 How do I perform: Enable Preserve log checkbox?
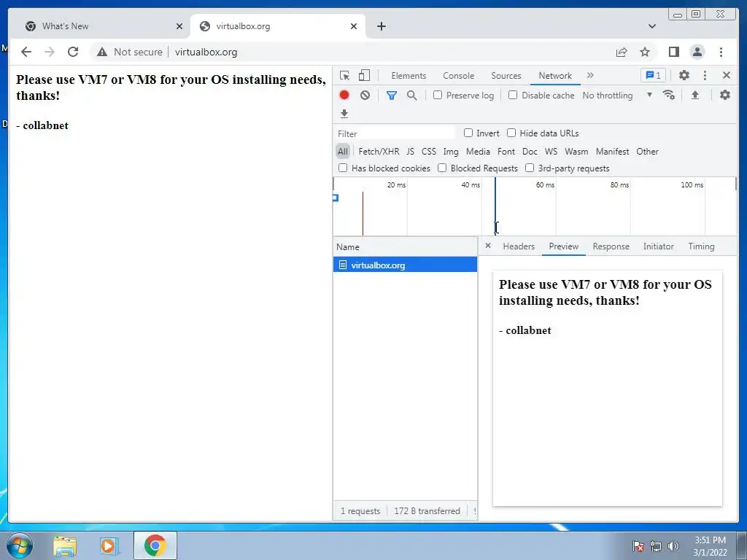438,96
